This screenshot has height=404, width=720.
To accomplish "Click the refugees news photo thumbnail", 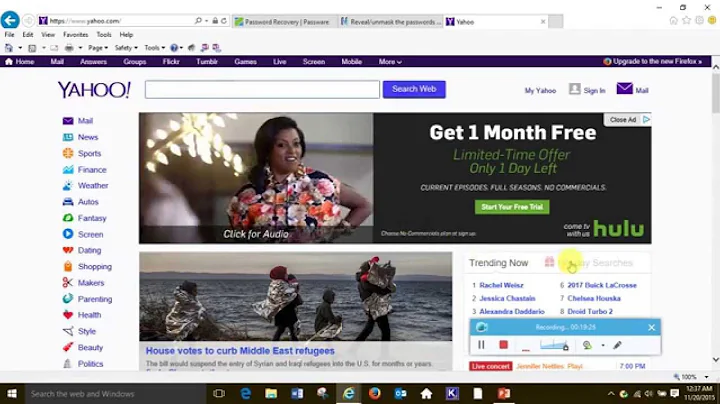I will [296, 297].
